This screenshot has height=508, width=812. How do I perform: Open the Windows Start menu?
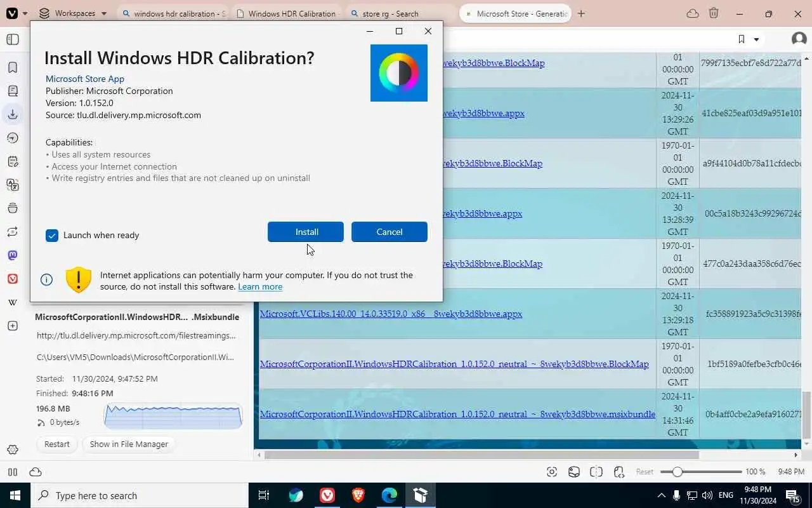point(15,495)
